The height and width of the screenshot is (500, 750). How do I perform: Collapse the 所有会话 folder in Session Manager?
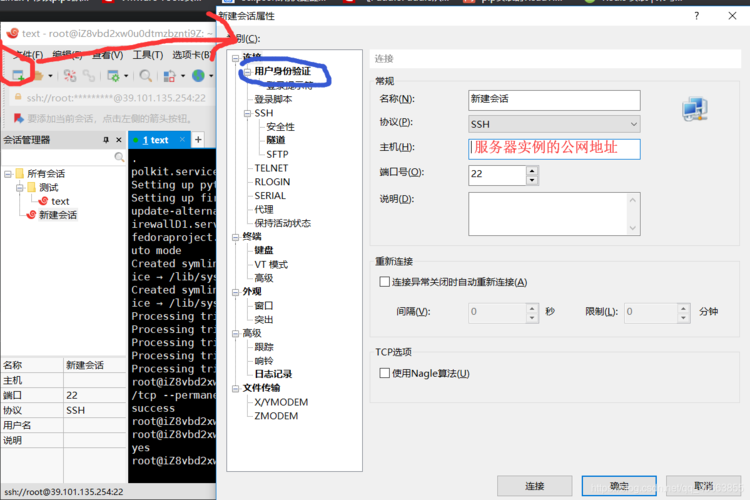[8, 174]
